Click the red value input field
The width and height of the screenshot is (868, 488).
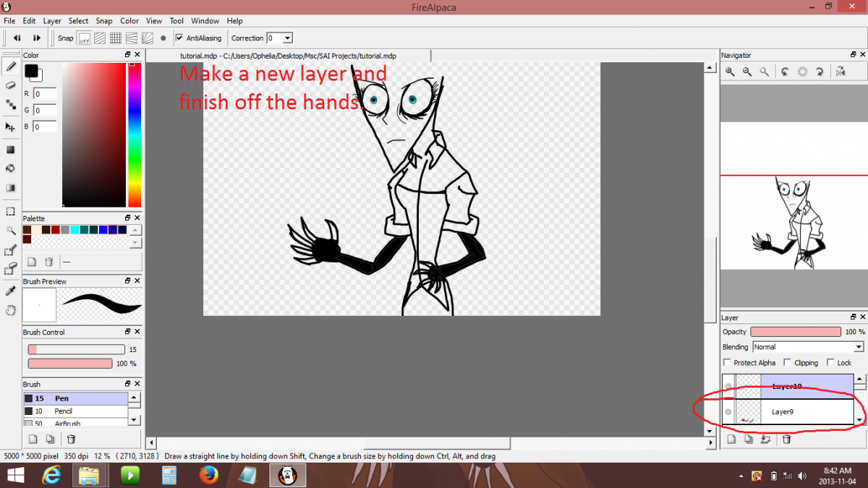45,94
